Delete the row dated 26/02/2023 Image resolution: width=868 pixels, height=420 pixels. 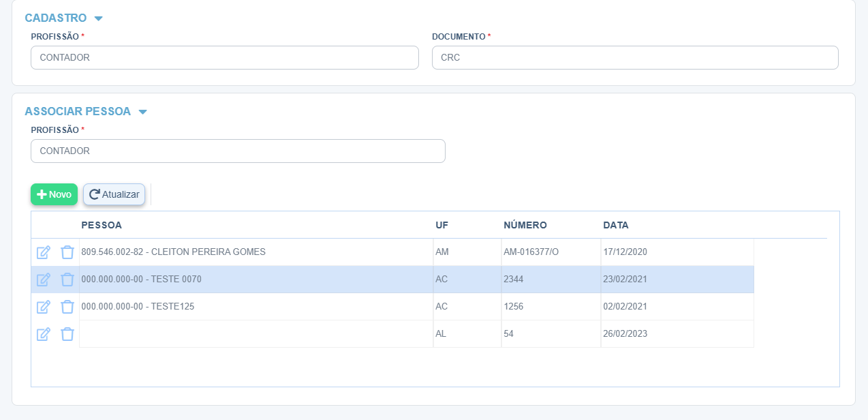67,334
